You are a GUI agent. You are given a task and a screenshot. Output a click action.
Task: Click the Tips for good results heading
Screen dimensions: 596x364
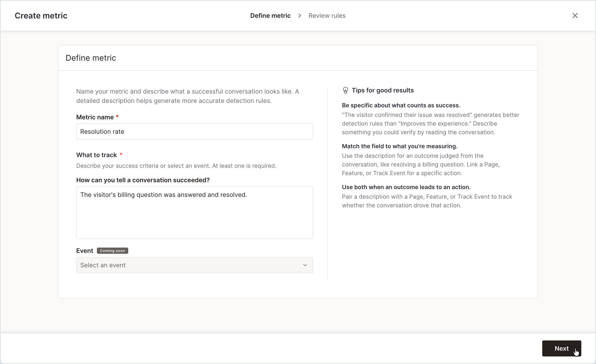tap(382, 90)
